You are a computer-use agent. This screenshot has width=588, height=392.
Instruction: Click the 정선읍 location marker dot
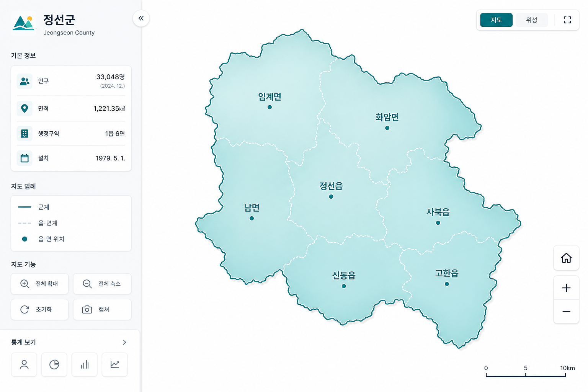point(331,197)
